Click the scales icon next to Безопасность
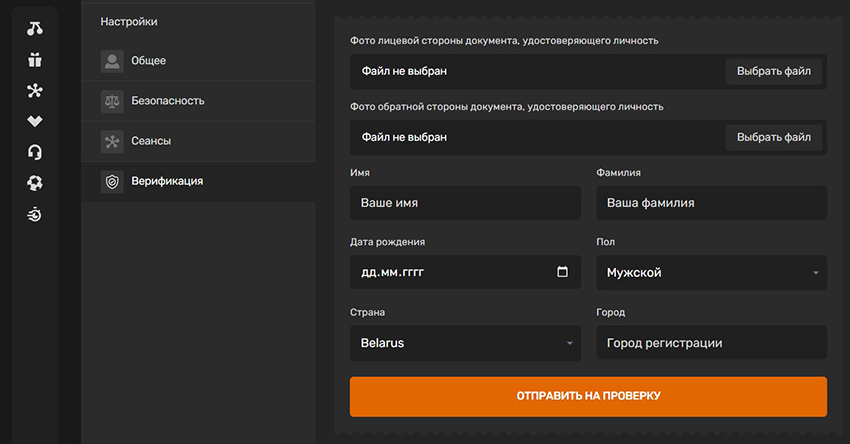The height and width of the screenshot is (444, 850). (112, 101)
